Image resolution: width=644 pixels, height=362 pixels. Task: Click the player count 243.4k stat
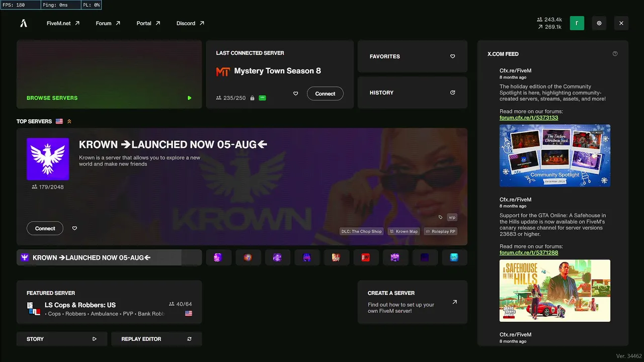(x=550, y=20)
